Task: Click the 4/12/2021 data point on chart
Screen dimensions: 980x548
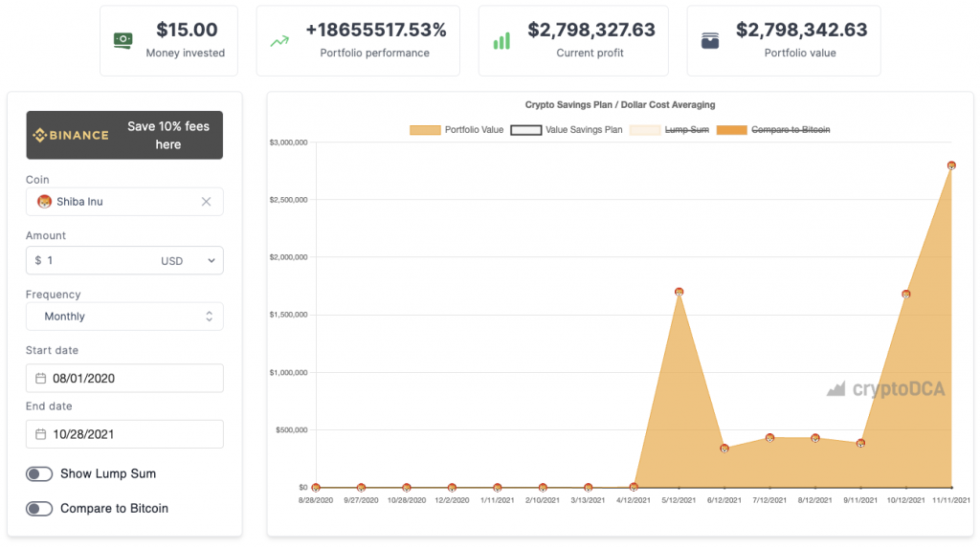Action: [x=634, y=487]
